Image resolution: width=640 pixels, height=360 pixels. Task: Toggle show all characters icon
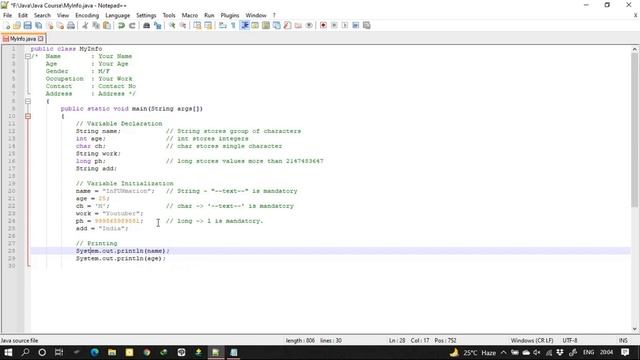pos(233,25)
